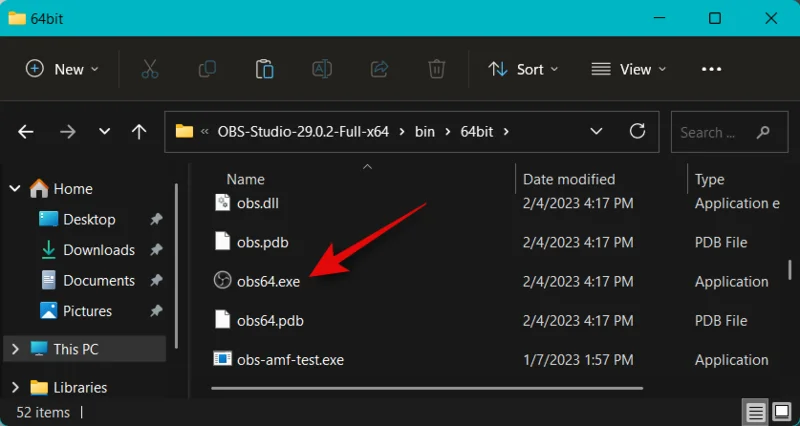Expand the Libraries tree node
Viewport: 800px width, 426px height.
(15, 388)
